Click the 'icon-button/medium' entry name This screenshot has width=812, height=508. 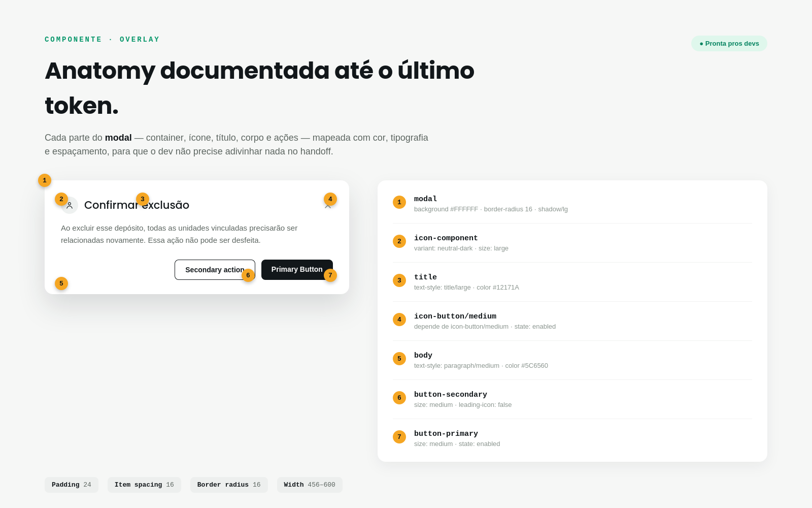click(455, 316)
